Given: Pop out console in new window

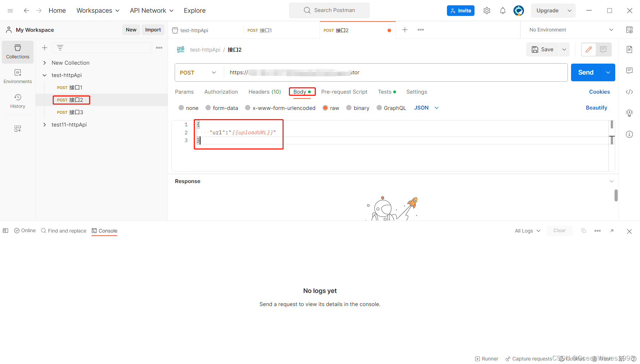Looking at the screenshot, I should click(x=612, y=231).
